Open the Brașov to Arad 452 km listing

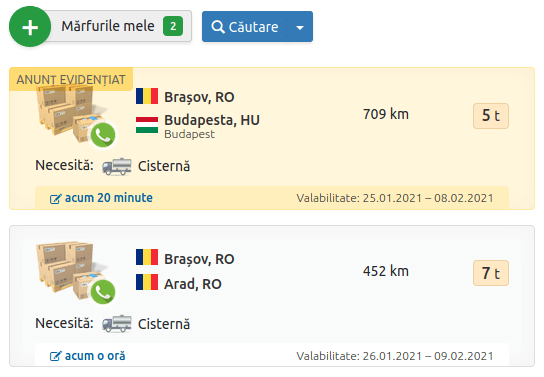(x=272, y=296)
